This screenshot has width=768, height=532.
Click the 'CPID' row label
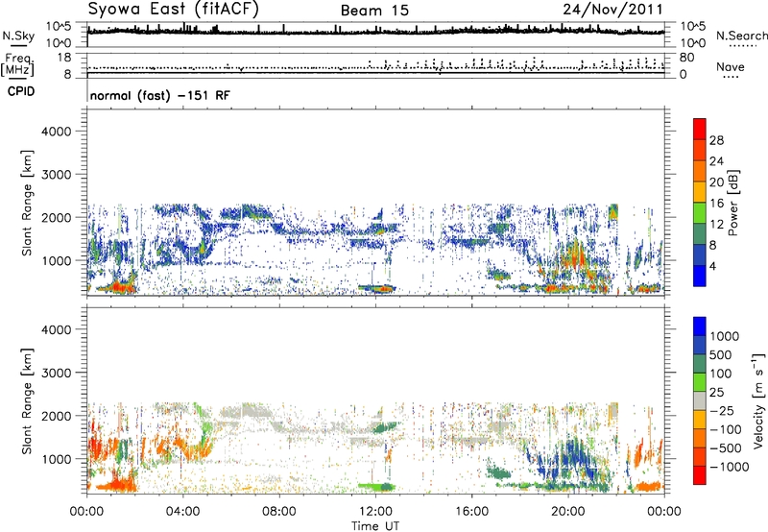pyautogui.click(x=21, y=91)
